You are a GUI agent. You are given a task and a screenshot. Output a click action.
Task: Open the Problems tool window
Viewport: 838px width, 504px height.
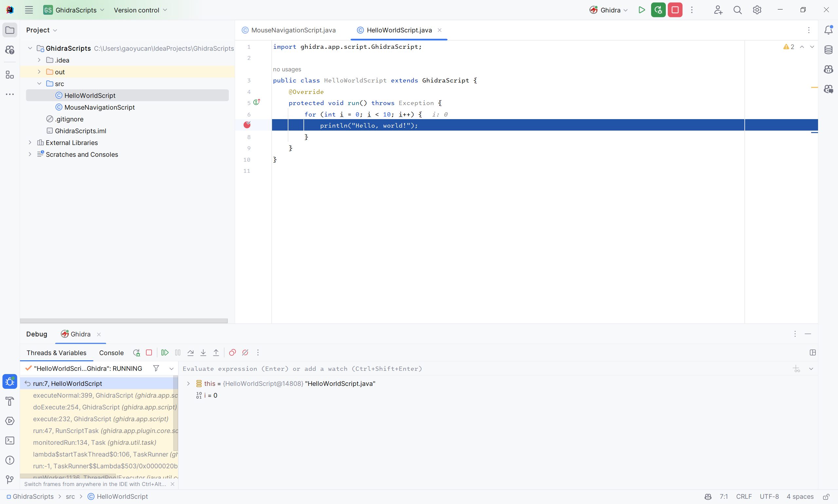point(10,460)
